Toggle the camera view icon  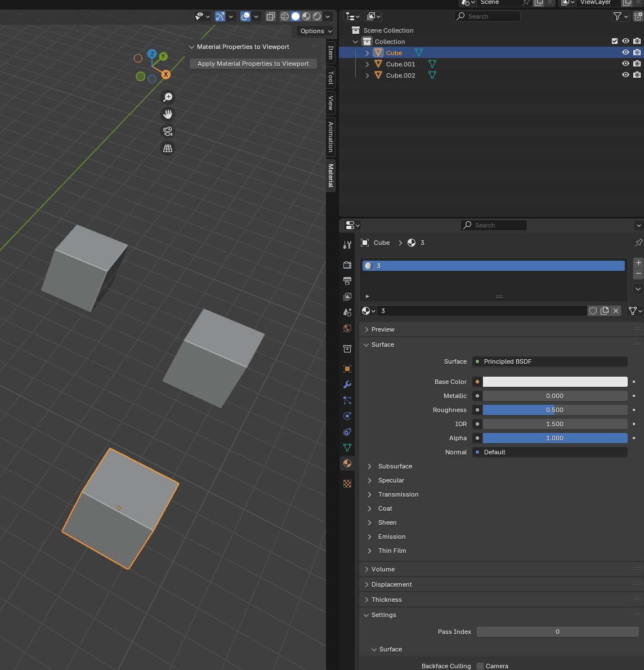[168, 131]
